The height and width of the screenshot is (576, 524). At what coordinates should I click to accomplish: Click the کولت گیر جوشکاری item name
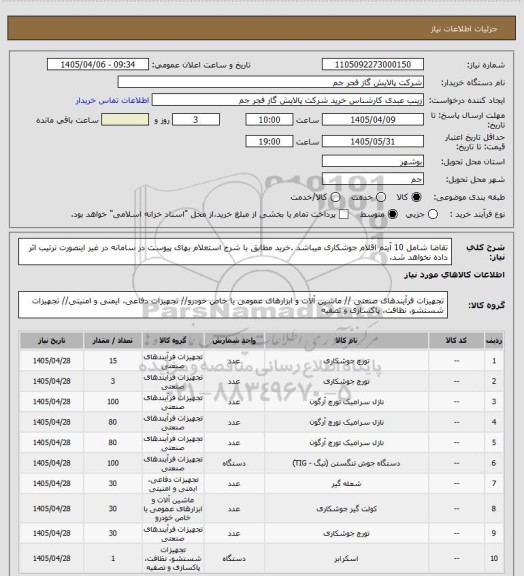click(x=346, y=509)
